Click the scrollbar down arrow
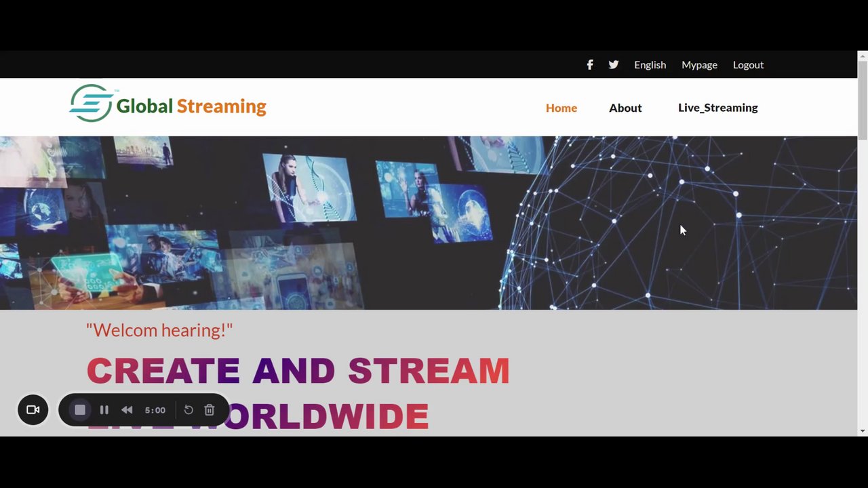The width and height of the screenshot is (868, 488). tap(863, 430)
